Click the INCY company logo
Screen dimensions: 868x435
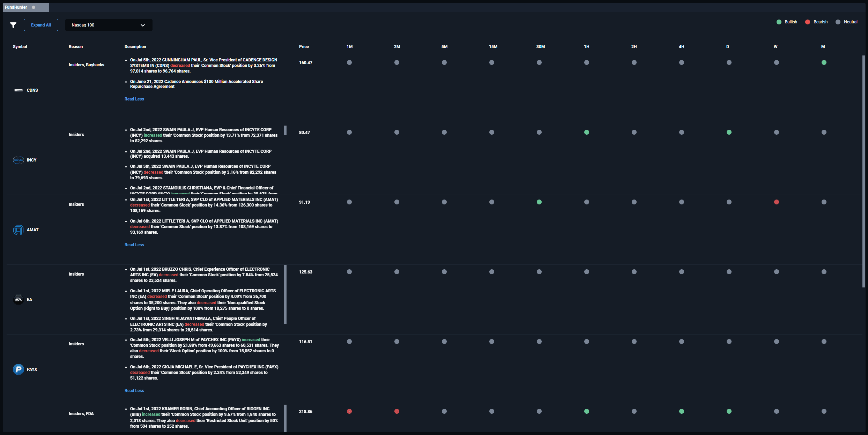point(18,160)
